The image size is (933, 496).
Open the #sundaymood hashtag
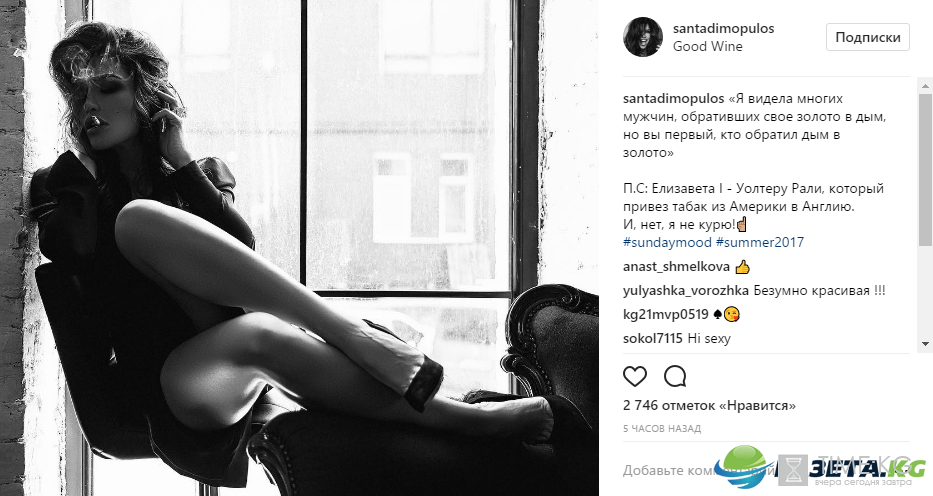(667, 243)
